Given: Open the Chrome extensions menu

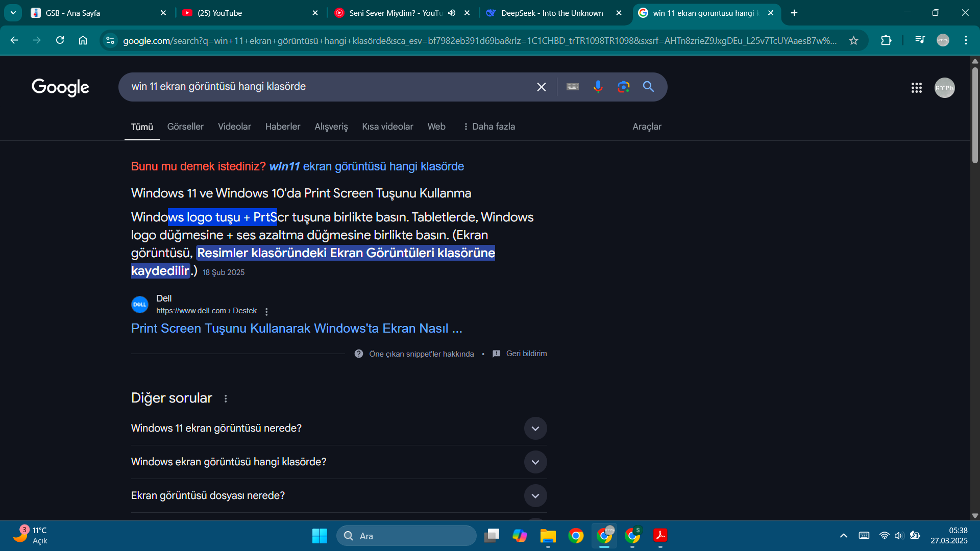Looking at the screenshot, I should click(886, 40).
